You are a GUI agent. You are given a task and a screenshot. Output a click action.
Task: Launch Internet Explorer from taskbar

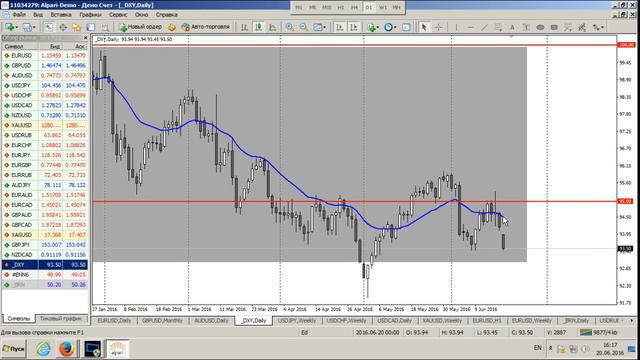tap(43, 349)
